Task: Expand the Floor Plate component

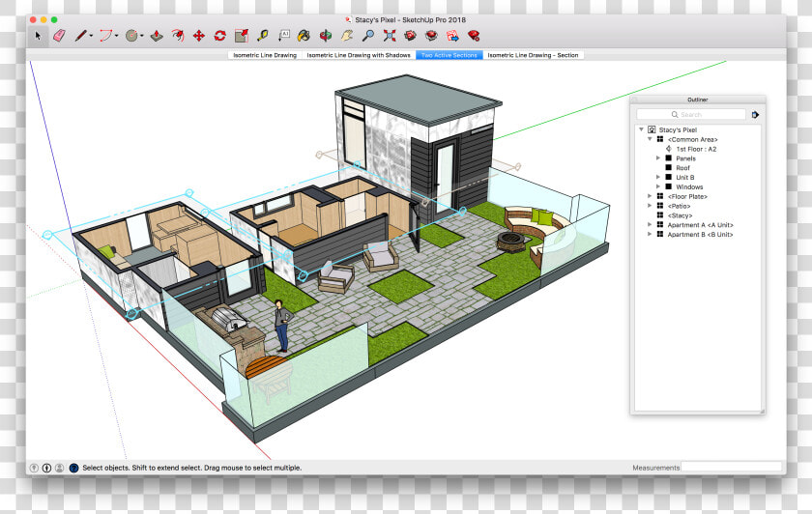Action: [x=650, y=196]
